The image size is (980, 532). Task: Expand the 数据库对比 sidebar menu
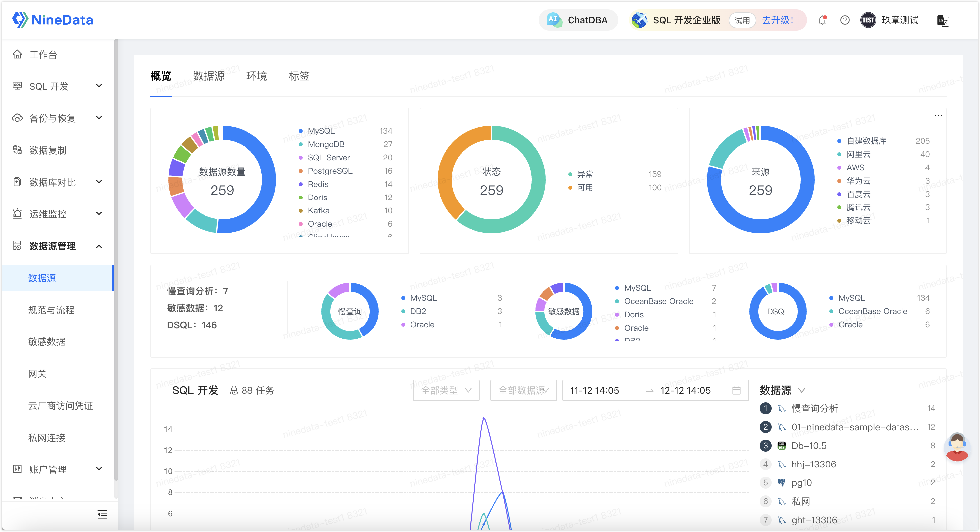click(x=58, y=182)
